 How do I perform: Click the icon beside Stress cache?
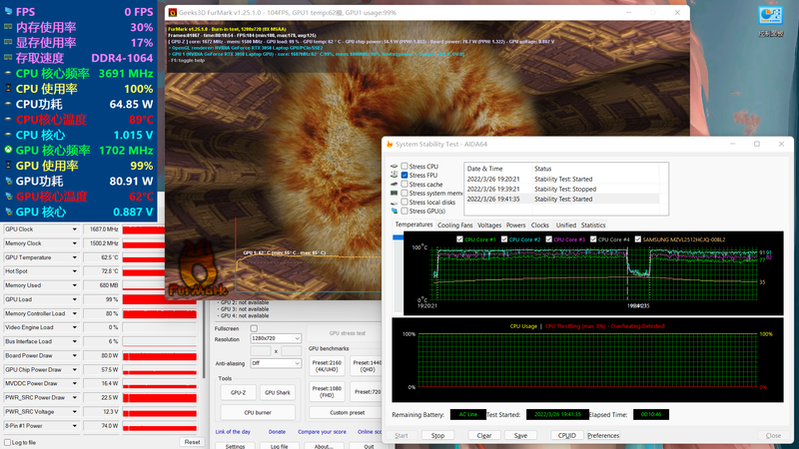(x=393, y=184)
